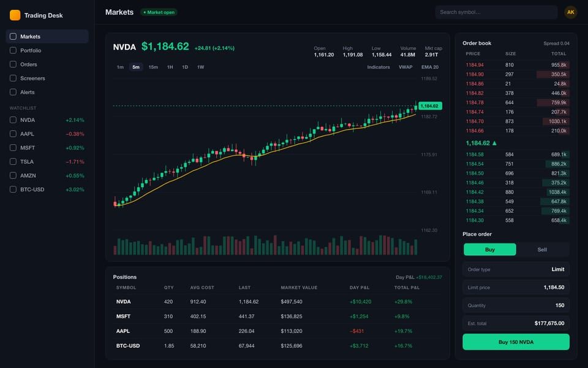Click the Limit price field

[516, 287]
